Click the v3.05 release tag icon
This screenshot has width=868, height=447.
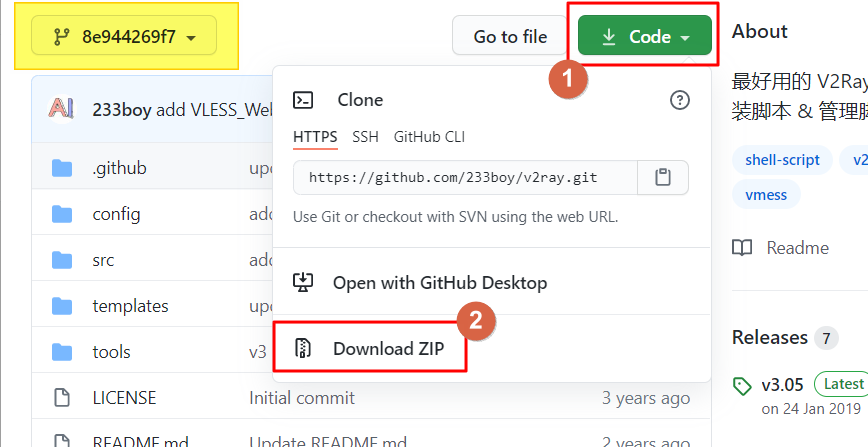tap(742, 385)
